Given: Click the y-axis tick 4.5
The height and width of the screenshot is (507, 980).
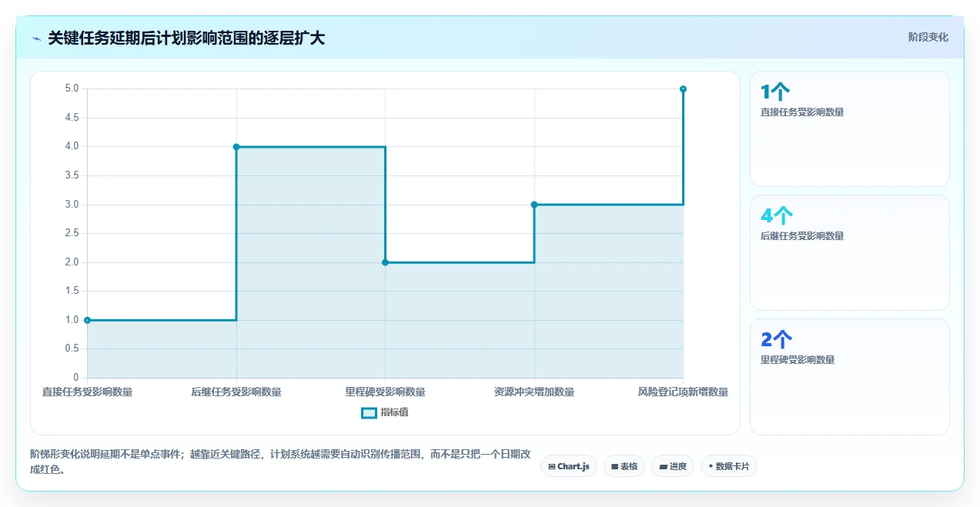Looking at the screenshot, I should pos(72,118).
